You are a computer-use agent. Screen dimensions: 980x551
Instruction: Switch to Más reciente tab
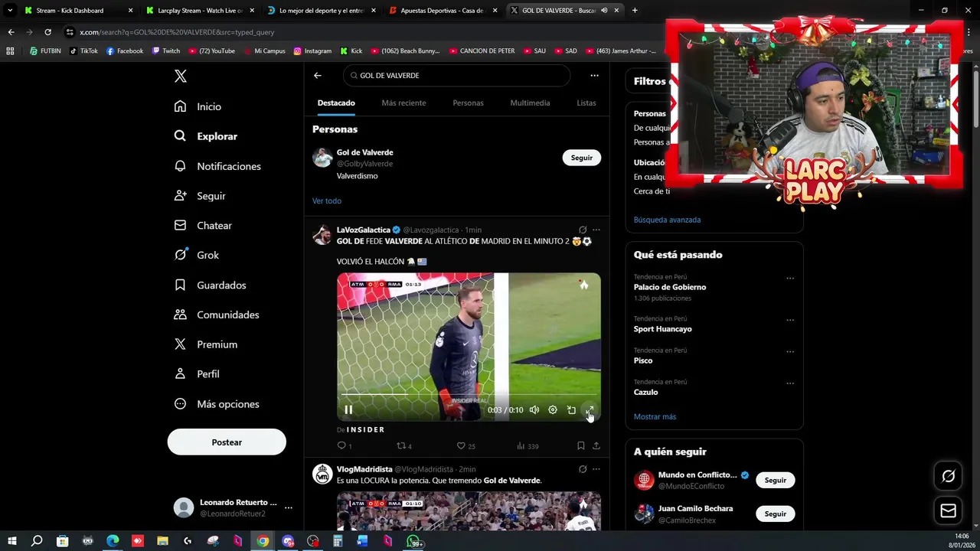[403, 103]
